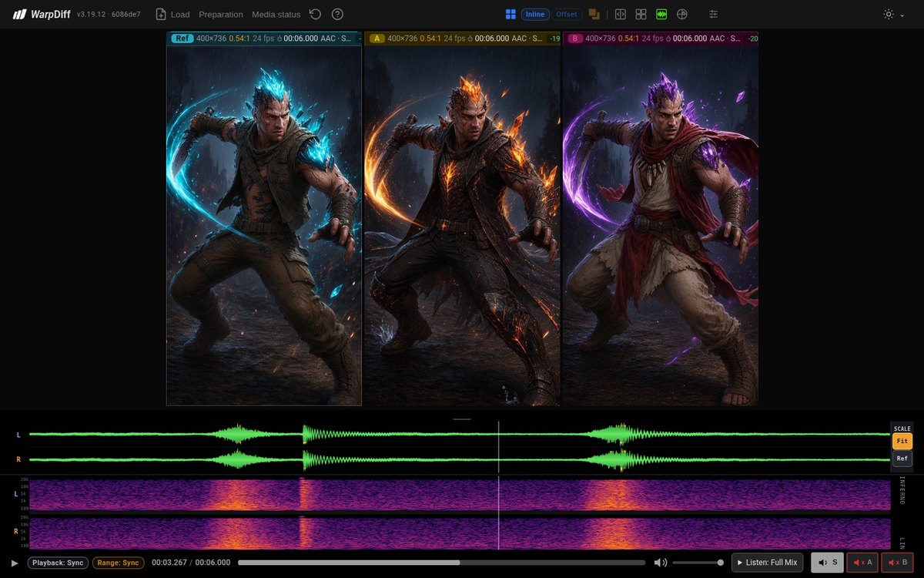Open the Preparation menu
This screenshot has height=578, width=924.
221,14
